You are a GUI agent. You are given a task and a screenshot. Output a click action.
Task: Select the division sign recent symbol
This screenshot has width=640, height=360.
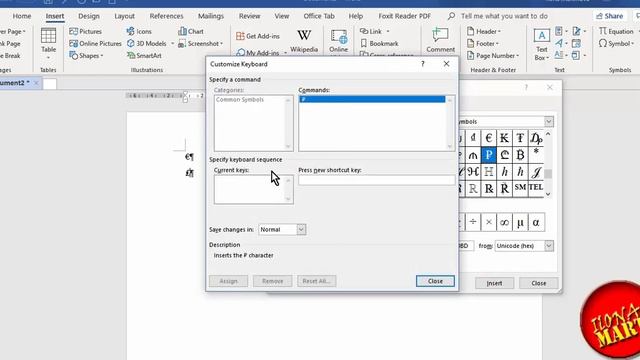473,222
